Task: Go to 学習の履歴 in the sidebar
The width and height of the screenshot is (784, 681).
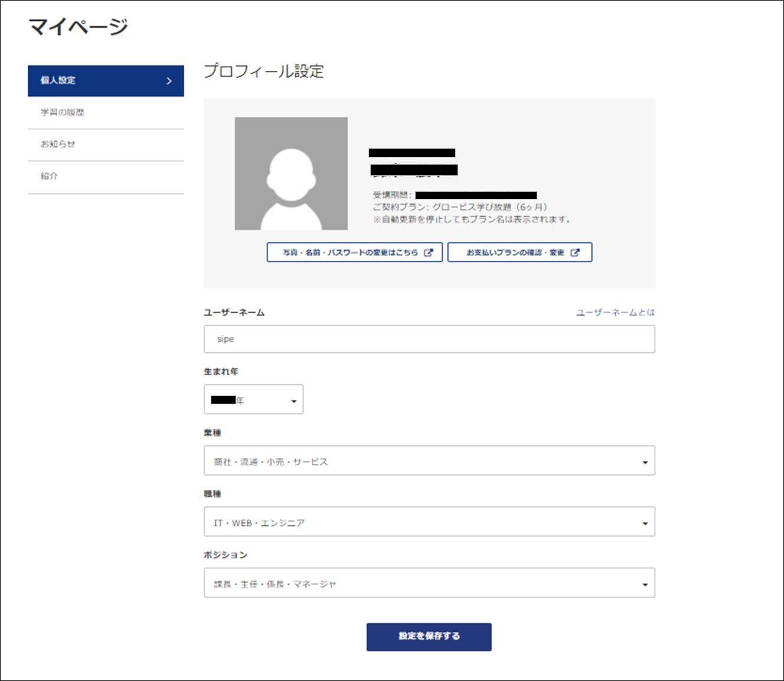Action: [63, 112]
